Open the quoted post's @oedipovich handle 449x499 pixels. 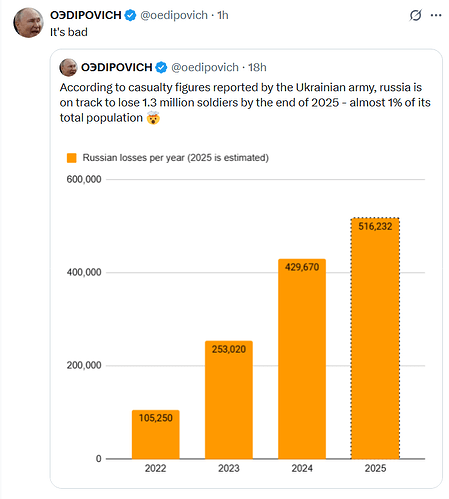[x=205, y=67]
